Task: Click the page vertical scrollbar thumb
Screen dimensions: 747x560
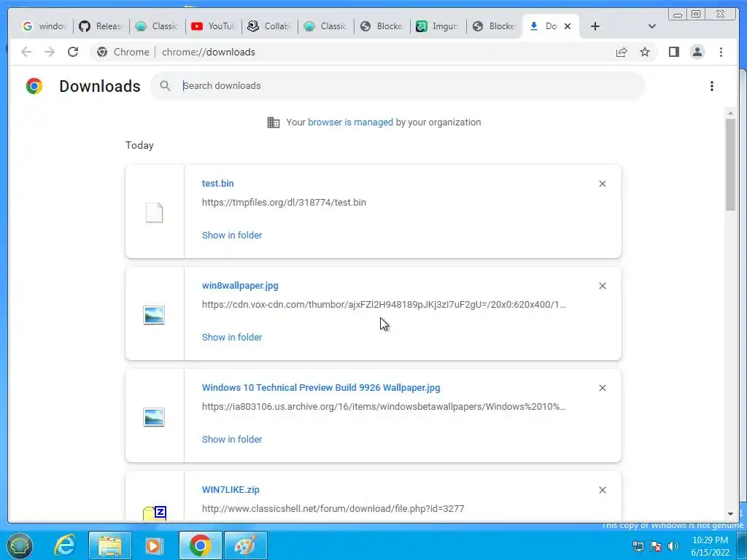Action: coord(730,164)
